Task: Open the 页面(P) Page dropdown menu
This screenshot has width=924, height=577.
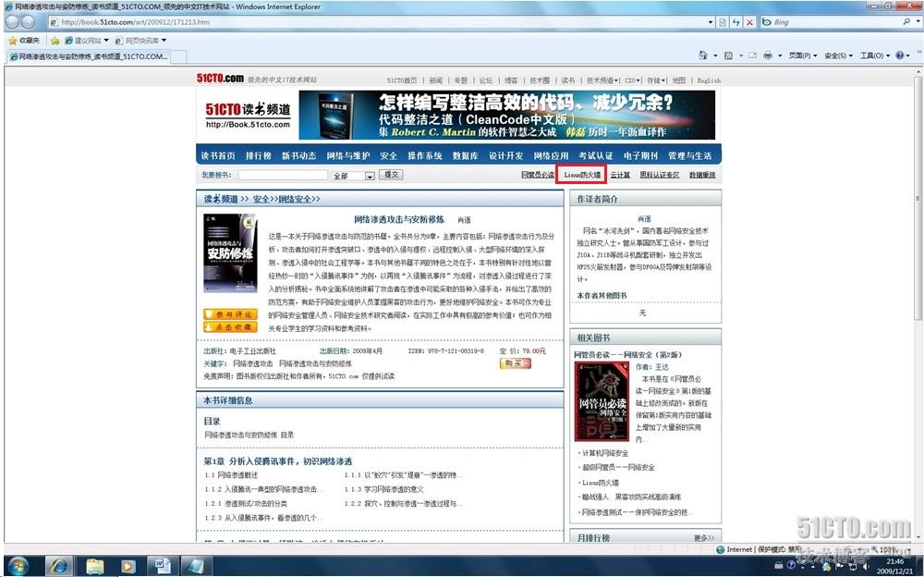Action: click(803, 55)
